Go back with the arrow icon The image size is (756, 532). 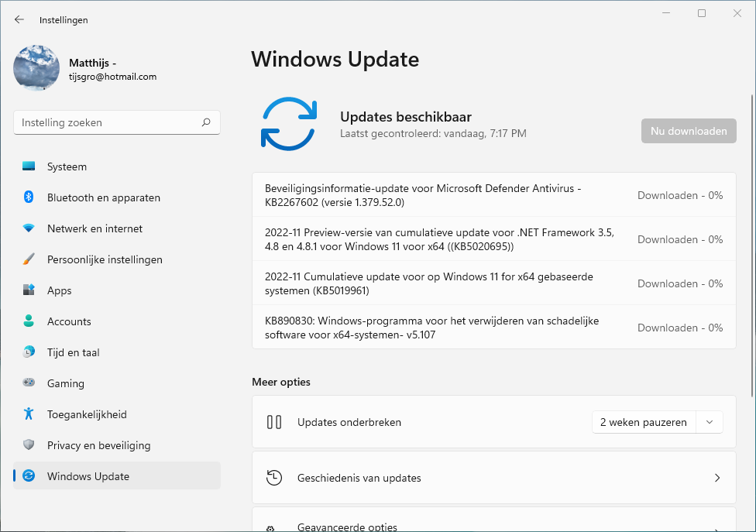(19, 19)
